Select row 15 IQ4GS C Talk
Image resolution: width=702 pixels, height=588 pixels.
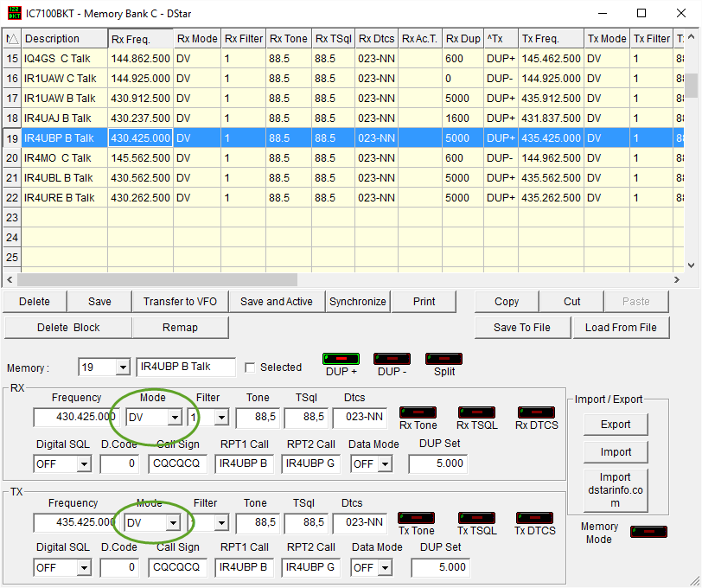point(343,59)
